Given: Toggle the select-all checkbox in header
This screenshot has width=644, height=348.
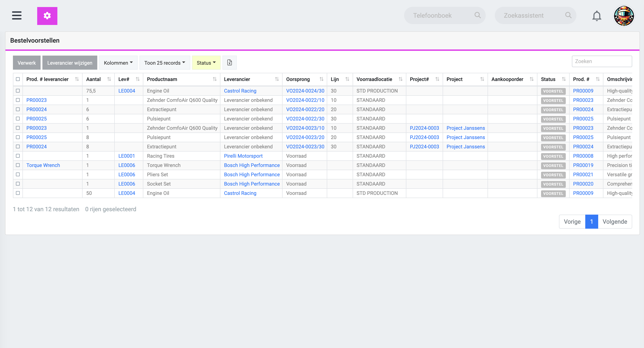Looking at the screenshot, I should pos(18,79).
